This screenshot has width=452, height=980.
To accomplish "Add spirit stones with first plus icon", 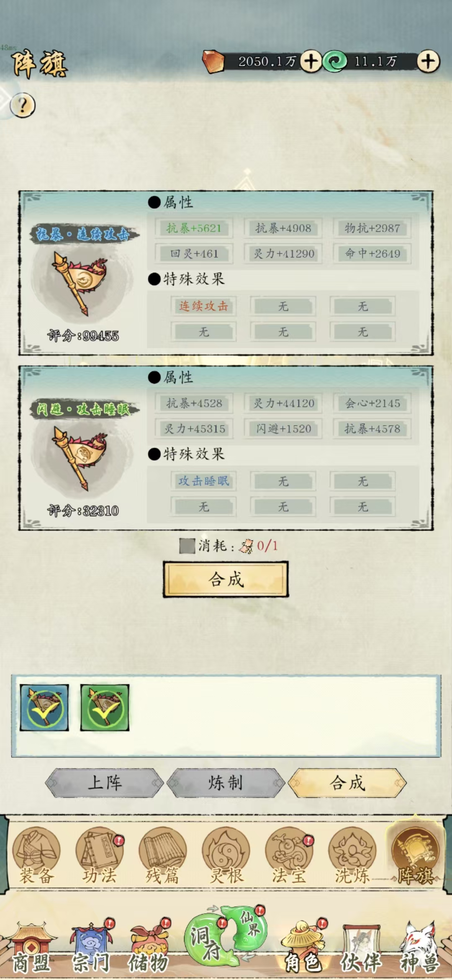I will coord(311,62).
